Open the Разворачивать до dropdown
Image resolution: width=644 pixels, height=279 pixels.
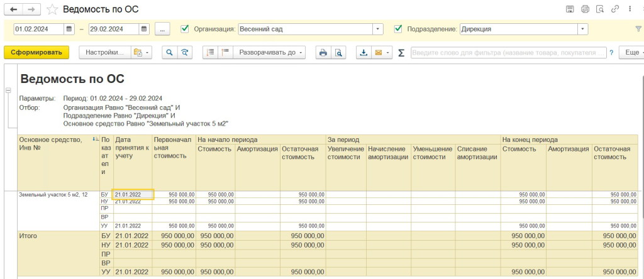point(270,53)
